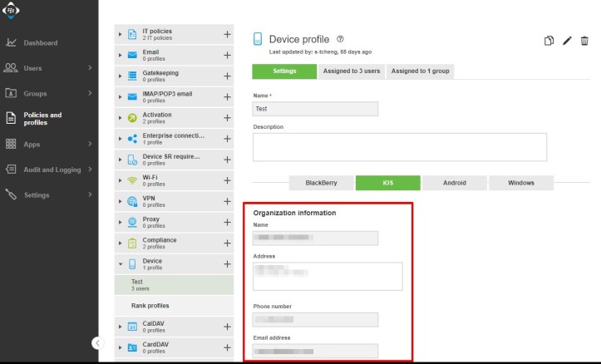
Task: Expand the Activation profiles section
Action: pos(121,118)
